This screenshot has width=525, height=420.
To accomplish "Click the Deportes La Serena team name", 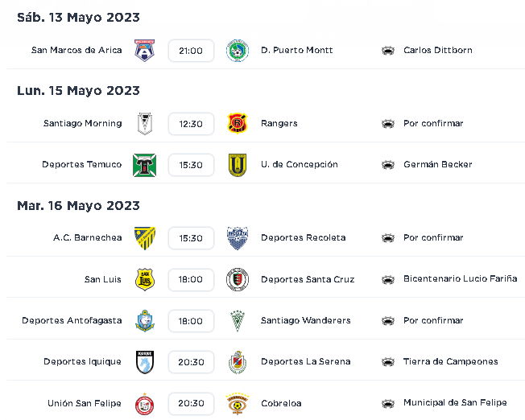I will 306,361.
